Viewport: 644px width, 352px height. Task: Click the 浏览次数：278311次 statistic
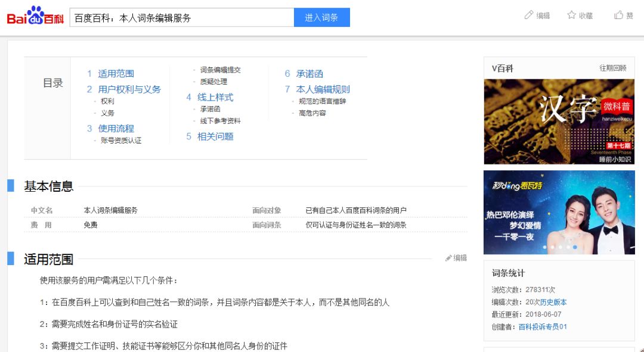[524, 290]
